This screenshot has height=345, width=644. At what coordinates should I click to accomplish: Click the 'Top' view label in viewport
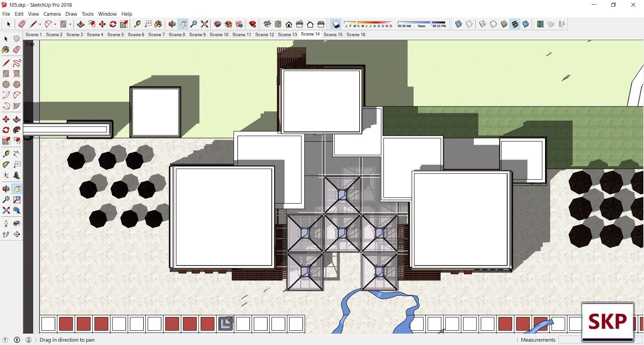[x=30, y=44]
